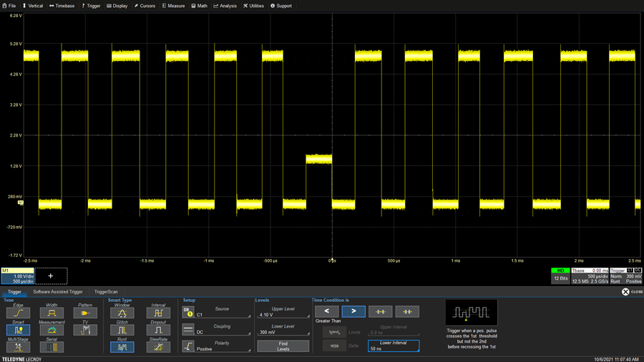This screenshot has height=362, width=644.
Task: Open the trigger Source dropdown
Action: 223,312
